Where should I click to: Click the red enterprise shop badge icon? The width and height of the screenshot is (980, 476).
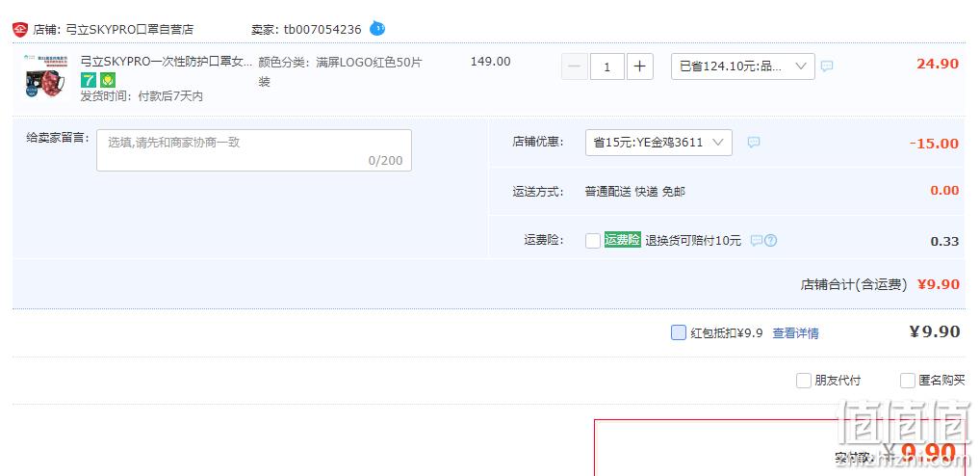pos(20,29)
